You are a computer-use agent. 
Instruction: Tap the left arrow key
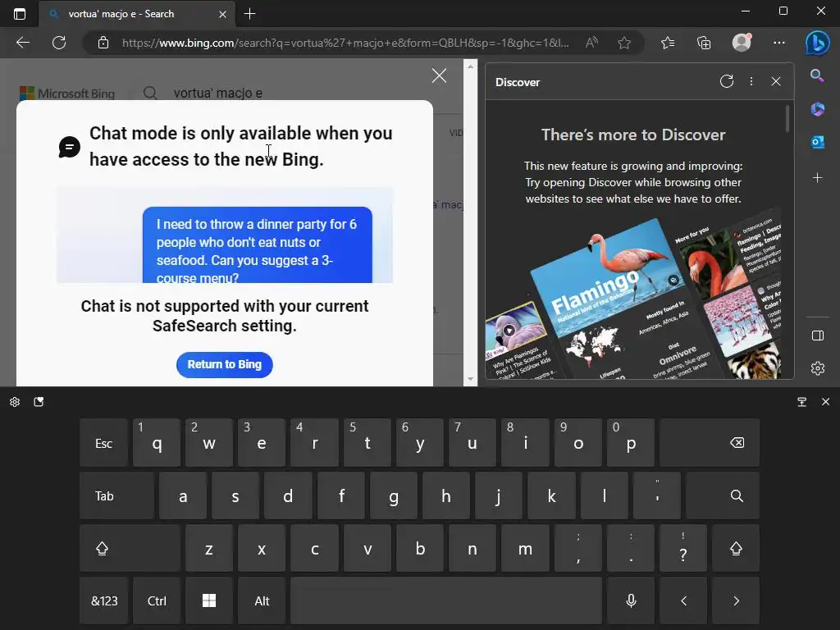click(683, 601)
